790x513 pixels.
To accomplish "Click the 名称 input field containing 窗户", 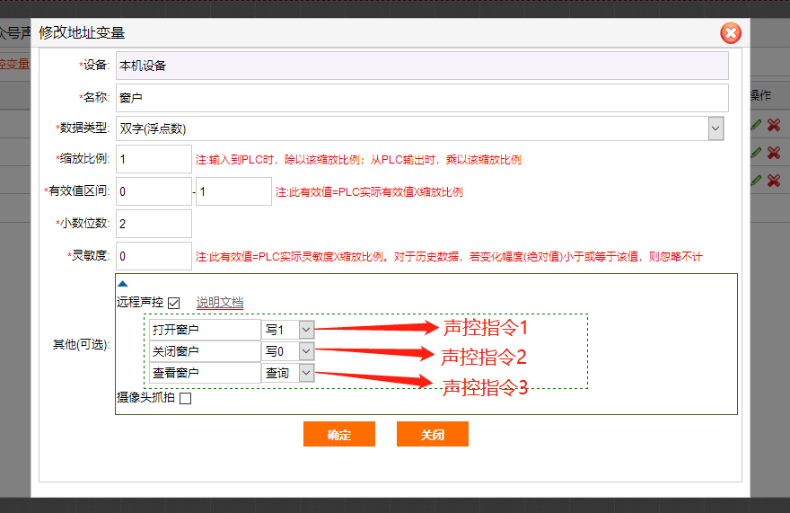I will coord(422,97).
